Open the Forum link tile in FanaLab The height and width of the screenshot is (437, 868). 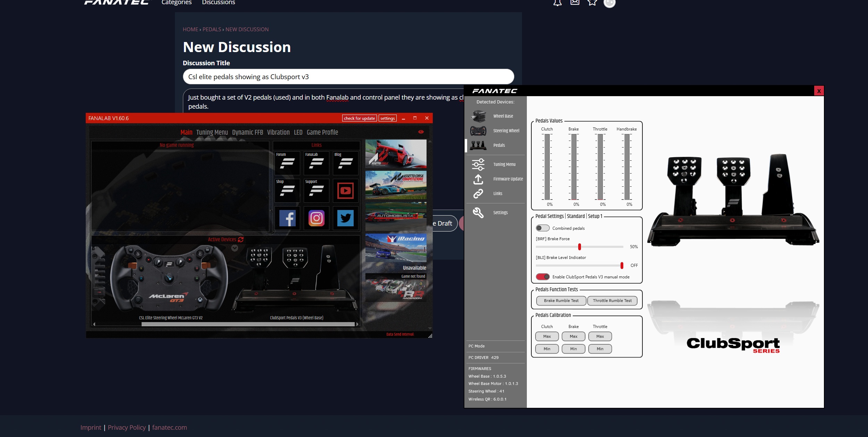coord(287,163)
